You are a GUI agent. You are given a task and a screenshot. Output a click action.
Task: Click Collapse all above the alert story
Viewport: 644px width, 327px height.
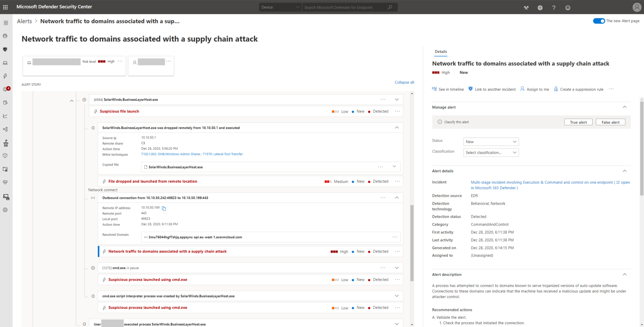pos(404,82)
